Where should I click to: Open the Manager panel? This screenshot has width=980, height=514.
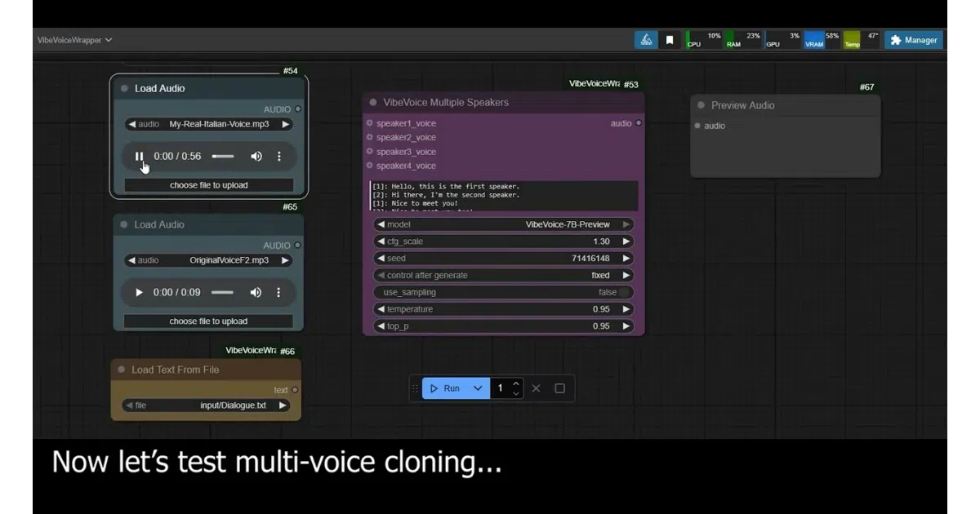coord(914,40)
